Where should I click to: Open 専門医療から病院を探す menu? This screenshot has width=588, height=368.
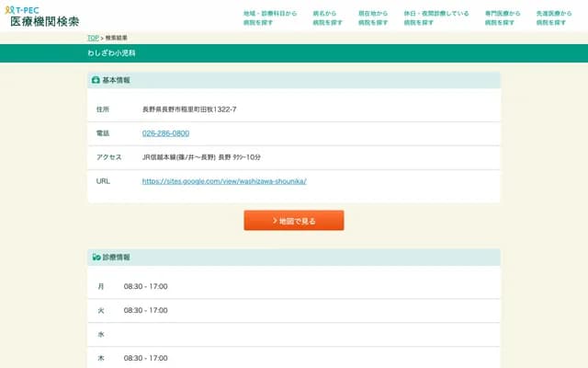coord(503,17)
